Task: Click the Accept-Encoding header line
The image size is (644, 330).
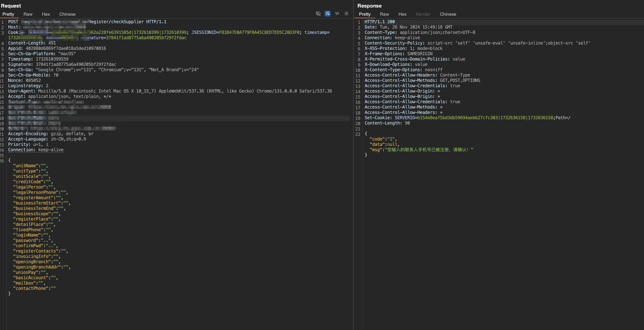Action: click(51, 134)
